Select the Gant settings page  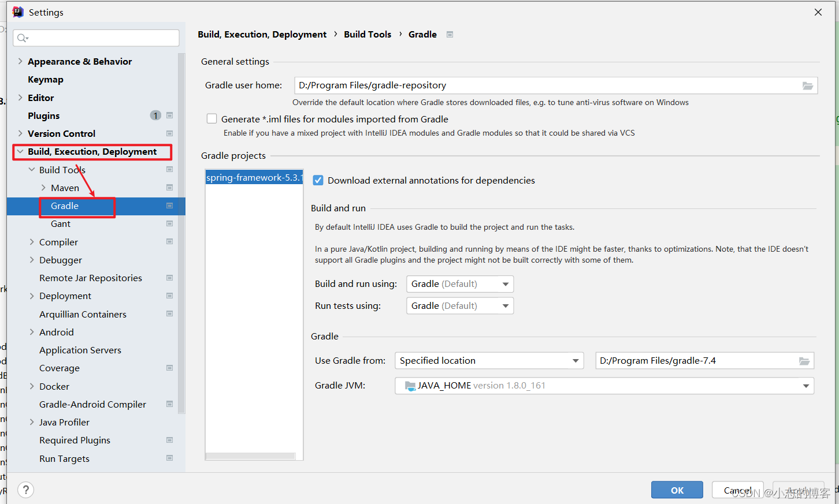click(x=61, y=224)
